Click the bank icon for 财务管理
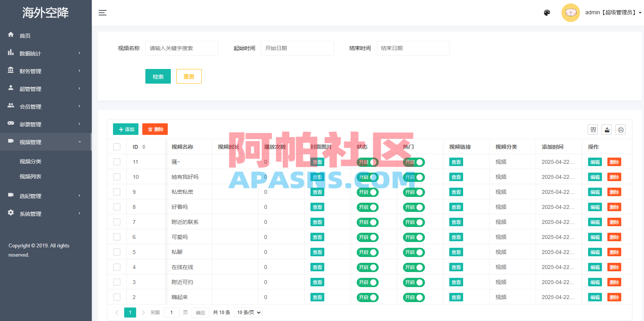644x321 pixels. [11, 70]
